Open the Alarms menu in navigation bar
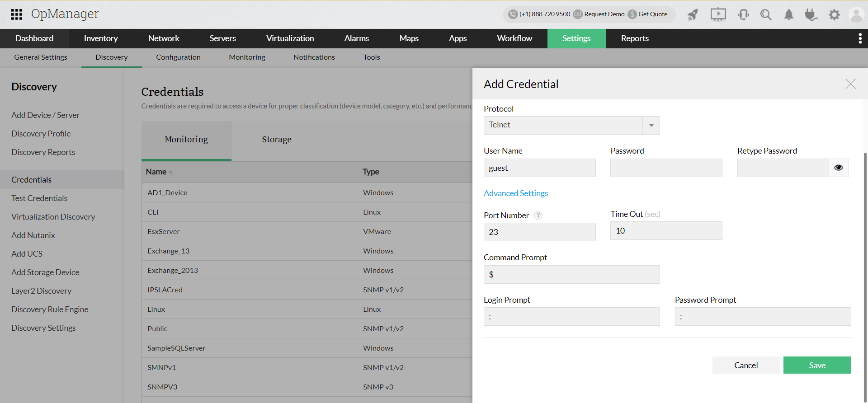The height and width of the screenshot is (403, 868). tap(356, 39)
